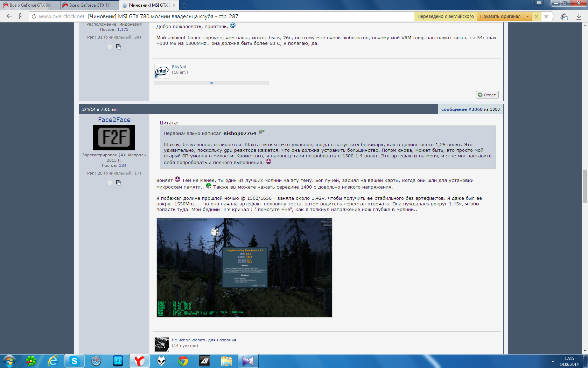This screenshot has width=588, height=368.
Task: Open the Windows Start menu
Action: click(x=9, y=361)
